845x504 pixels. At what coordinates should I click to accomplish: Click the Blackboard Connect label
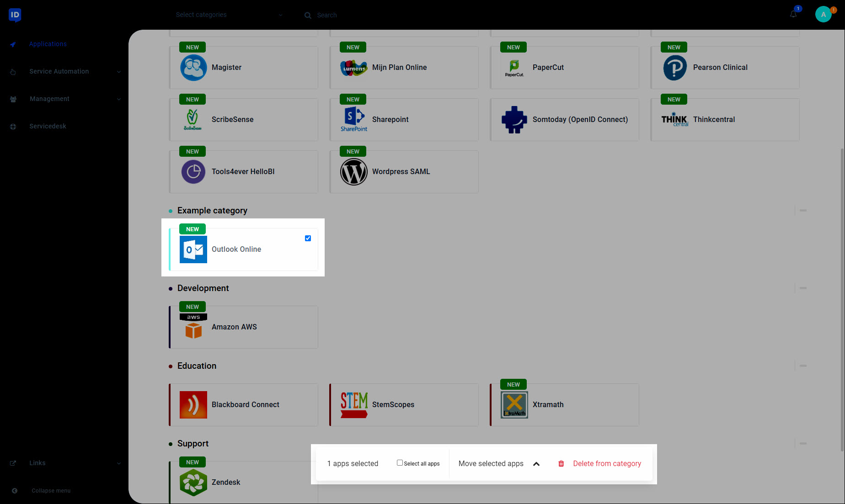(246, 405)
